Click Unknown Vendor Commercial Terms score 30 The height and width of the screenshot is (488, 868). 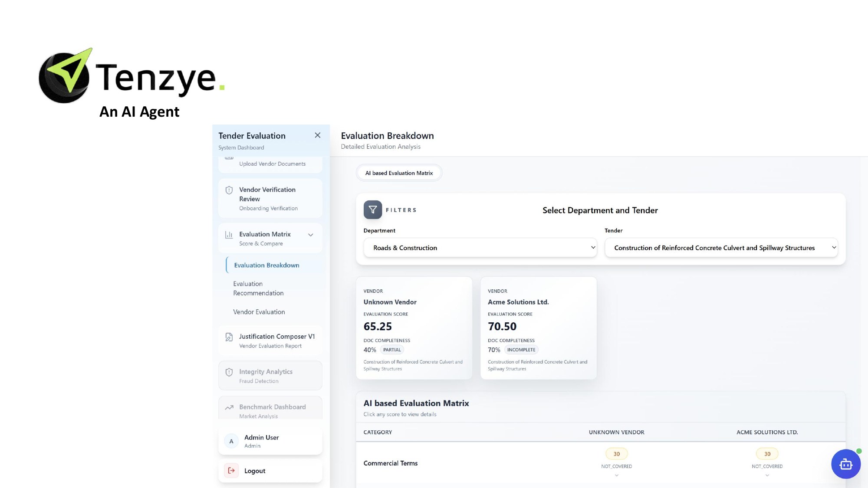pos(617,454)
